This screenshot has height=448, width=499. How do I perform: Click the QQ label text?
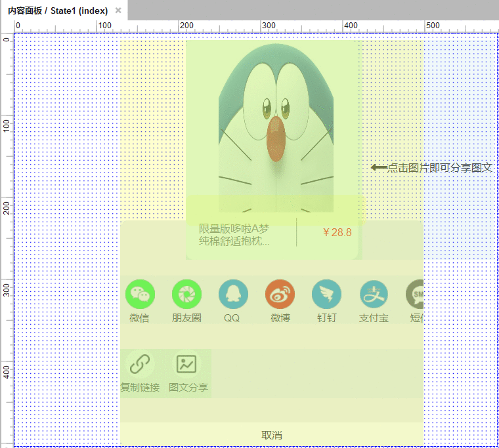[x=232, y=318]
